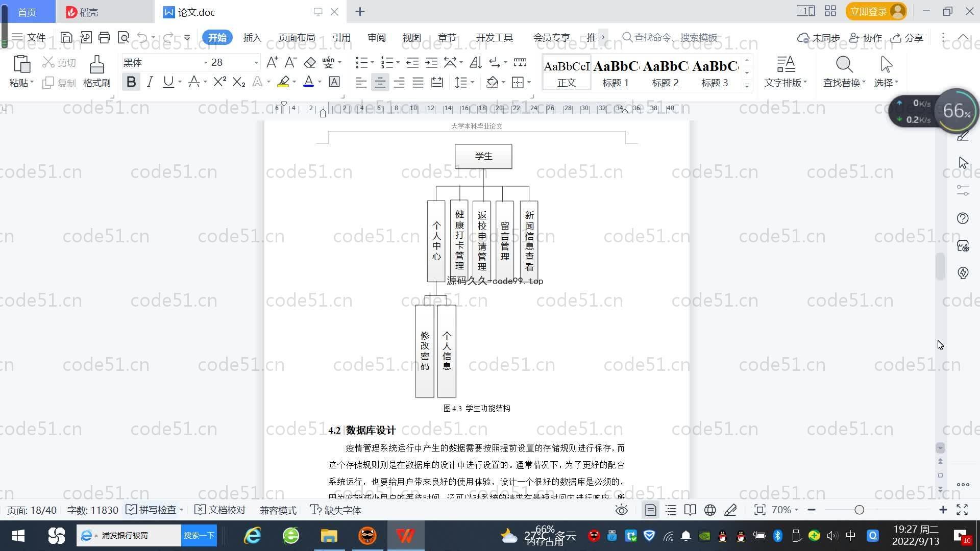This screenshot has width=980, height=551.
Task: Open the Review ribbon tab
Action: (x=377, y=38)
